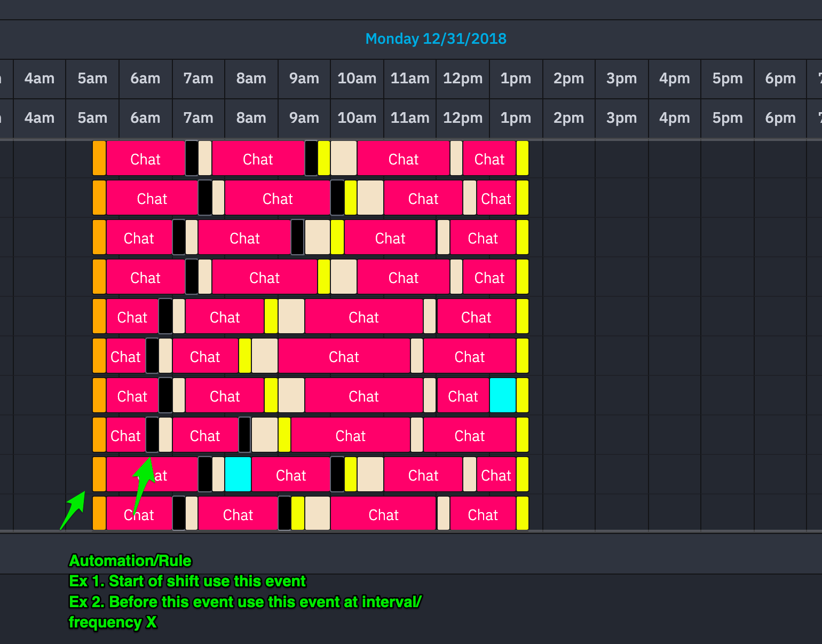Select the cyan block in the ninth schedule row

238,475
